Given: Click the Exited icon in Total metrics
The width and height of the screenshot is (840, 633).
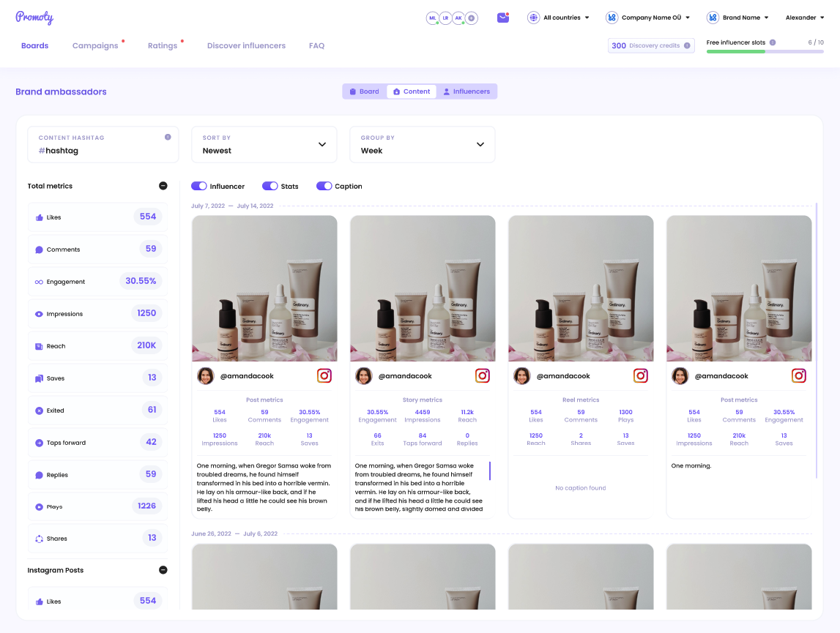Looking at the screenshot, I should (39, 411).
